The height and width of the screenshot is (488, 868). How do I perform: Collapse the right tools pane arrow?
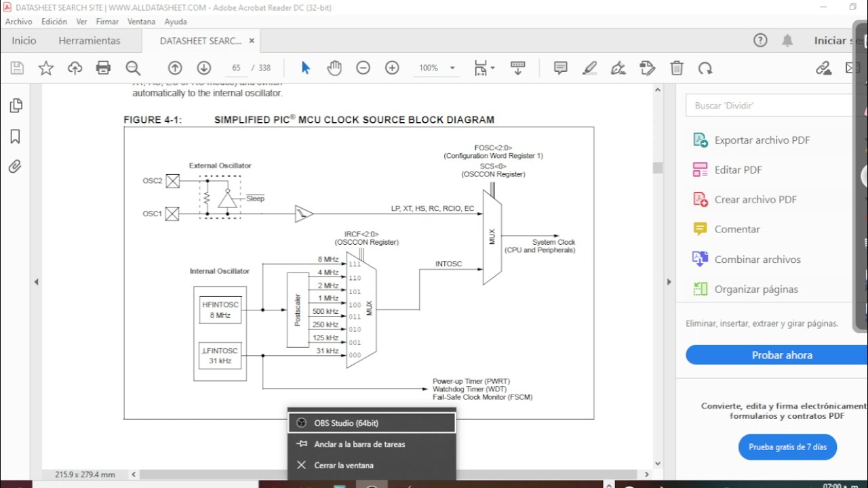pos(669,282)
